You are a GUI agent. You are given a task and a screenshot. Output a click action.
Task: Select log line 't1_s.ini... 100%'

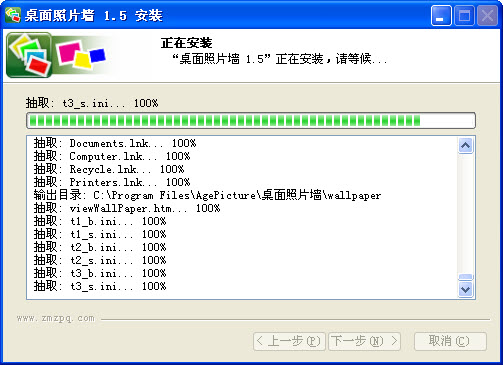[x=100, y=234]
